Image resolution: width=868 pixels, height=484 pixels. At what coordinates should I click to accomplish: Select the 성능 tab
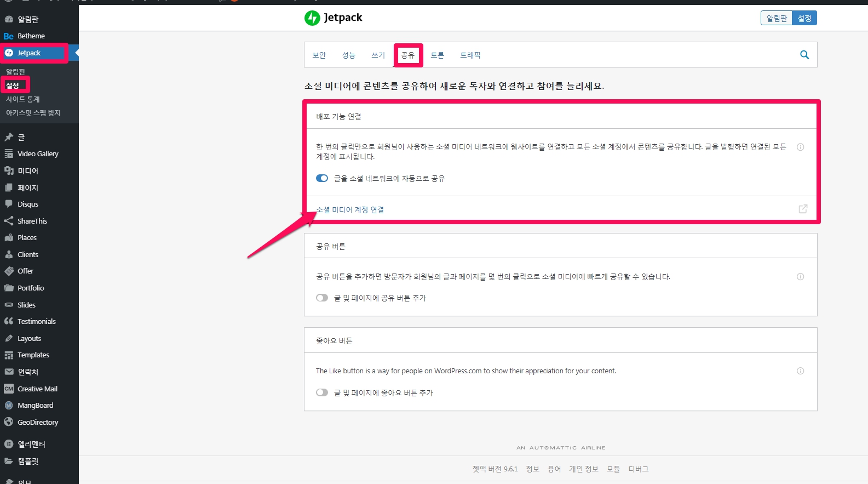pyautogui.click(x=348, y=55)
